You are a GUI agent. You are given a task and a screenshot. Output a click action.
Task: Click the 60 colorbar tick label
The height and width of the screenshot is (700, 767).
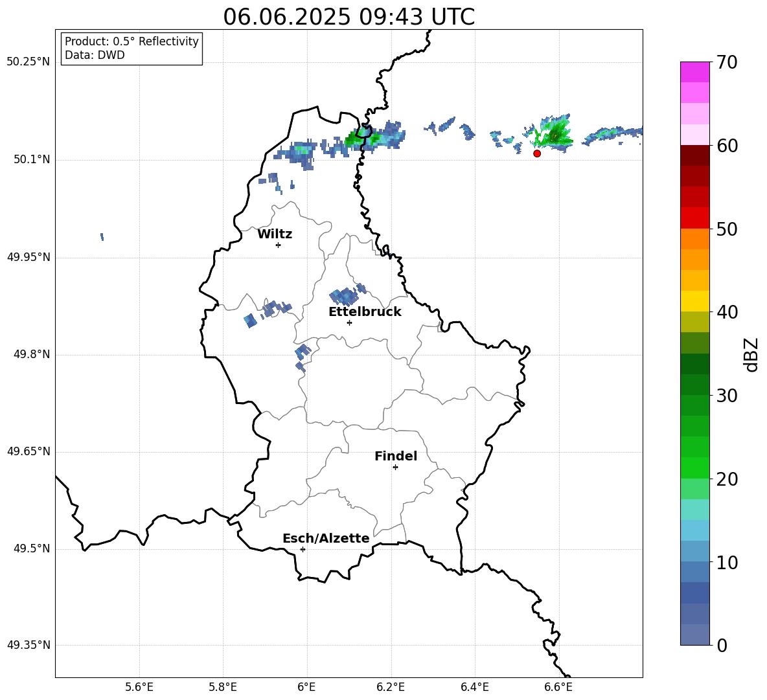pos(727,146)
